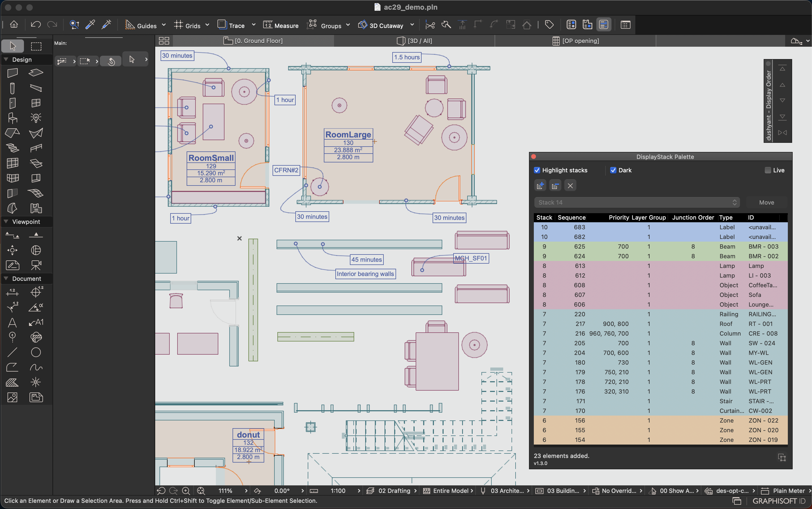Select the Label tool in Document
Image resolution: width=812 pixels, height=509 pixels.
tap(36, 322)
